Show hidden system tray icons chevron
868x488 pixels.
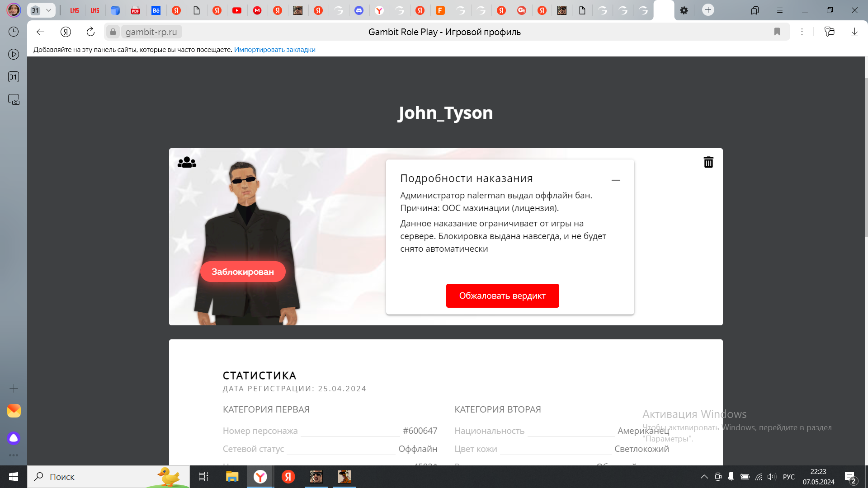704,477
